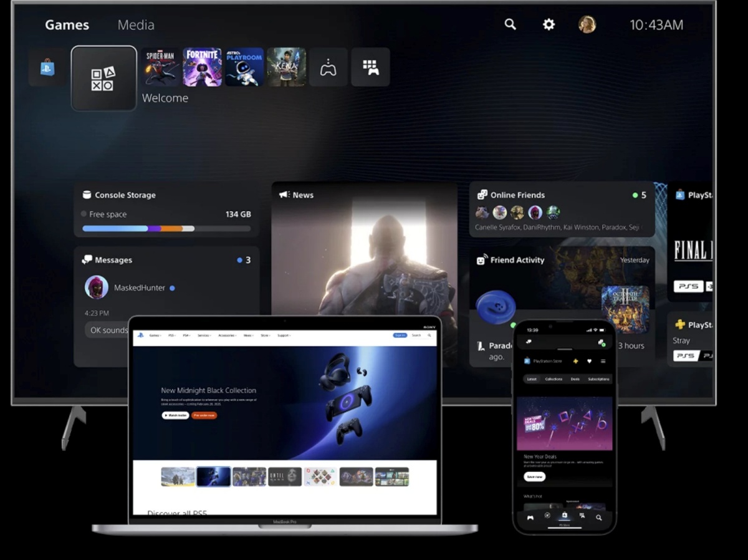The height and width of the screenshot is (560, 748).
Task: Open the Messages widget header
Action: (107, 260)
